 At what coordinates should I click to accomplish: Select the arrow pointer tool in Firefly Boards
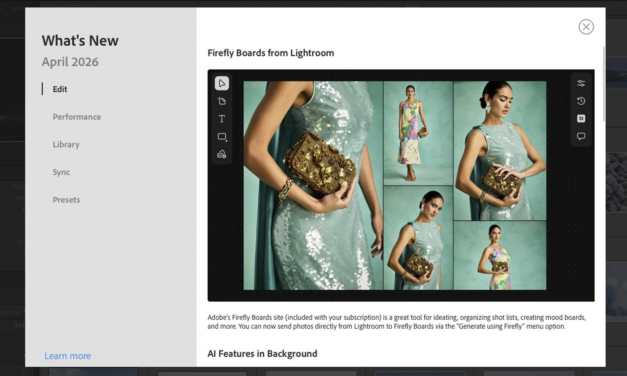(x=222, y=83)
